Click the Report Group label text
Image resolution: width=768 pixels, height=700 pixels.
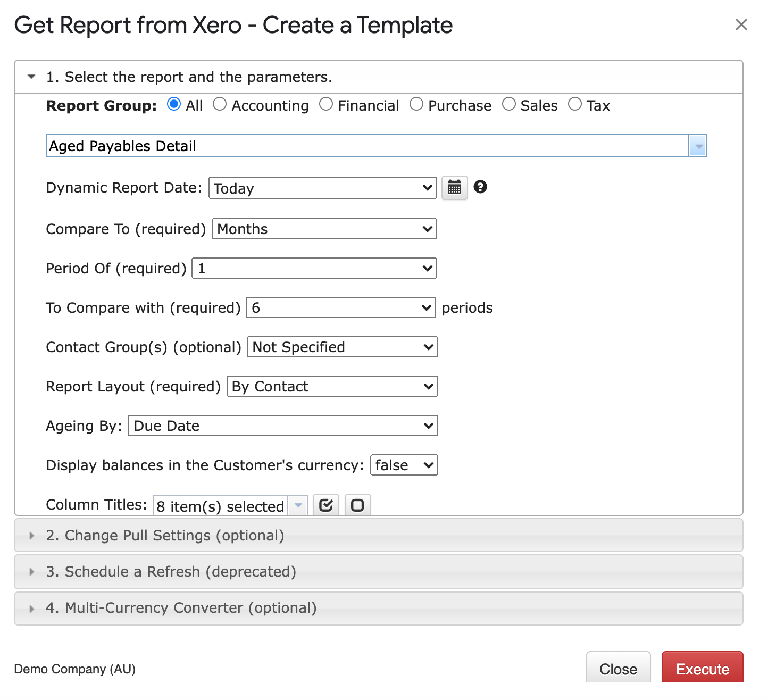click(102, 105)
